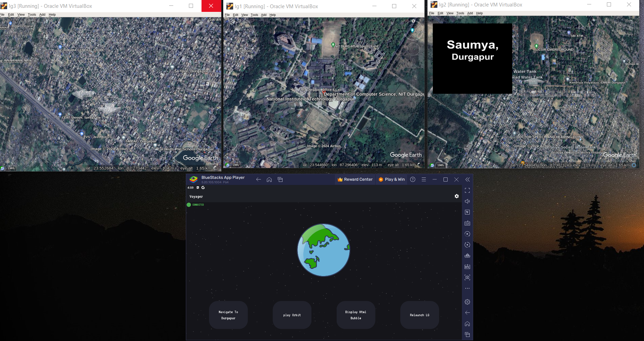
Task: Click the CSIR CMERI GROUND green pin
Action: click(536, 46)
